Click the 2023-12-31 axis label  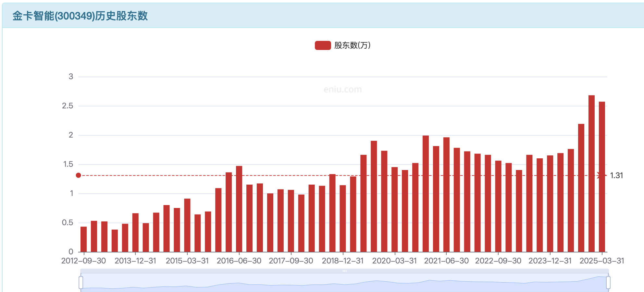550,261
